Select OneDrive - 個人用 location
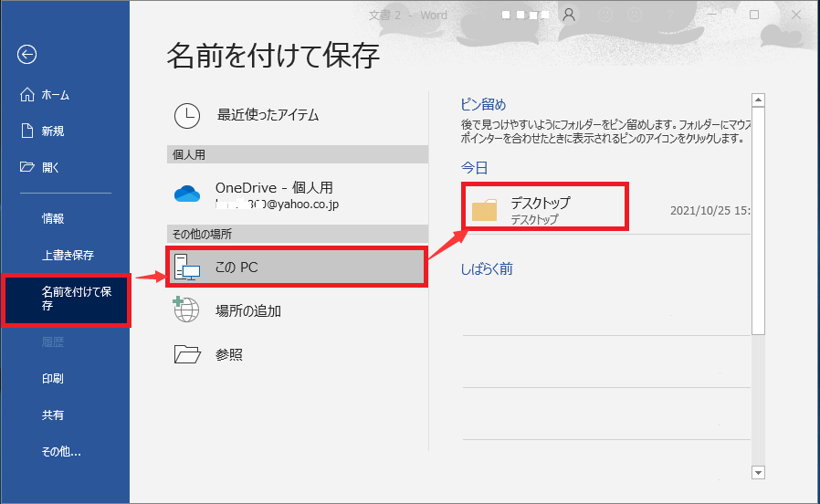Screen dimensions: 820x504 click(x=297, y=195)
